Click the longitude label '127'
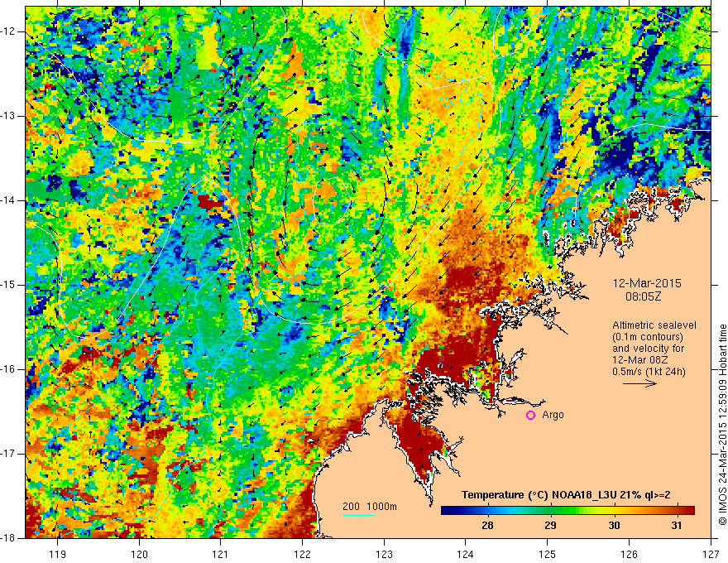 click(711, 554)
